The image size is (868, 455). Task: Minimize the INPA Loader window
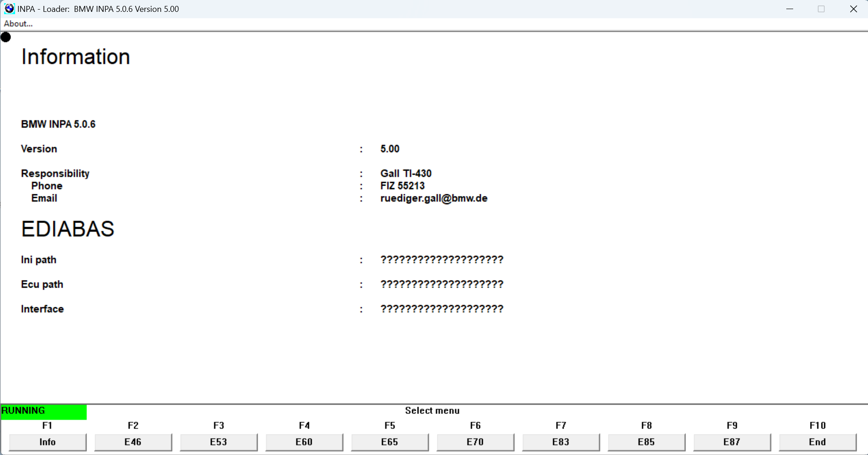790,9
